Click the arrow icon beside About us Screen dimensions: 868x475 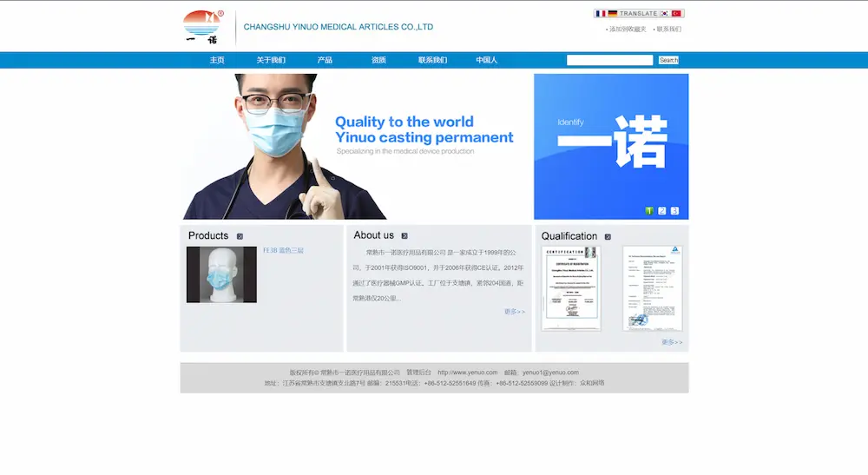tap(404, 236)
